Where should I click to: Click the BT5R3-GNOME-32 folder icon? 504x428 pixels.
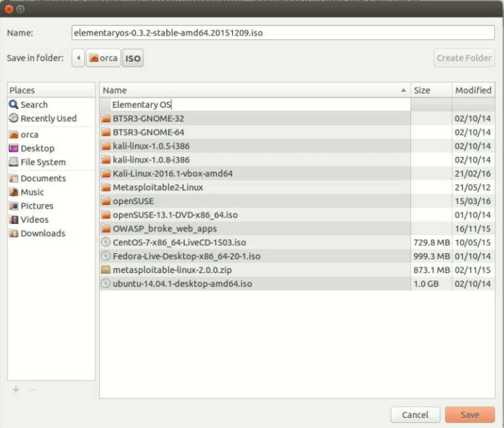106,118
